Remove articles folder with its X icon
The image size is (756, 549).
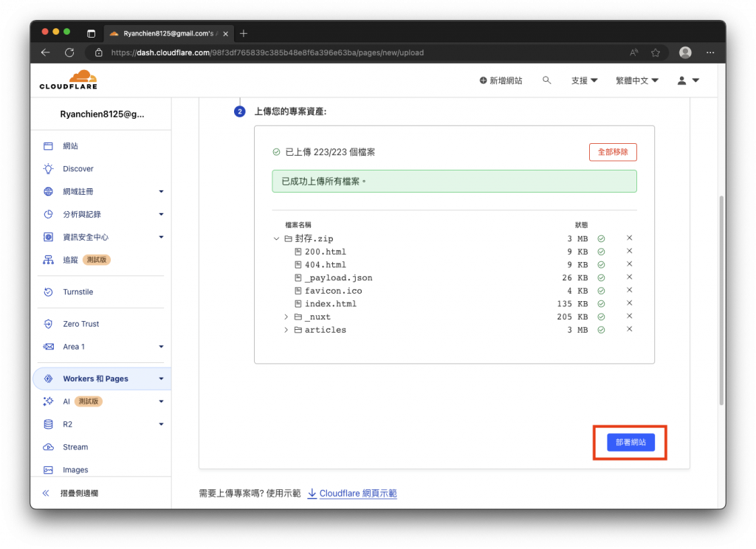tap(629, 329)
